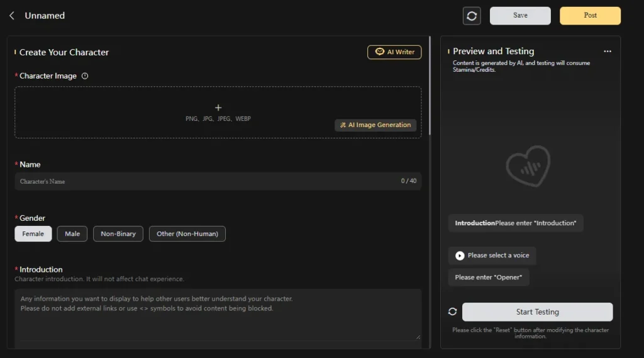Click the form's vertical scrollbar
The image size is (644, 358).
pos(430,86)
